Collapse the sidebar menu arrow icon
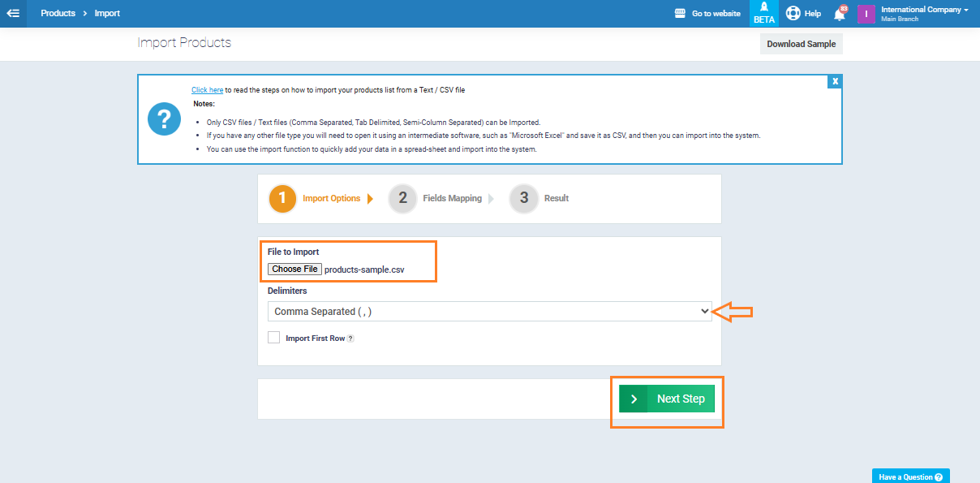Image resolution: width=980 pixels, height=483 pixels. coord(13,13)
